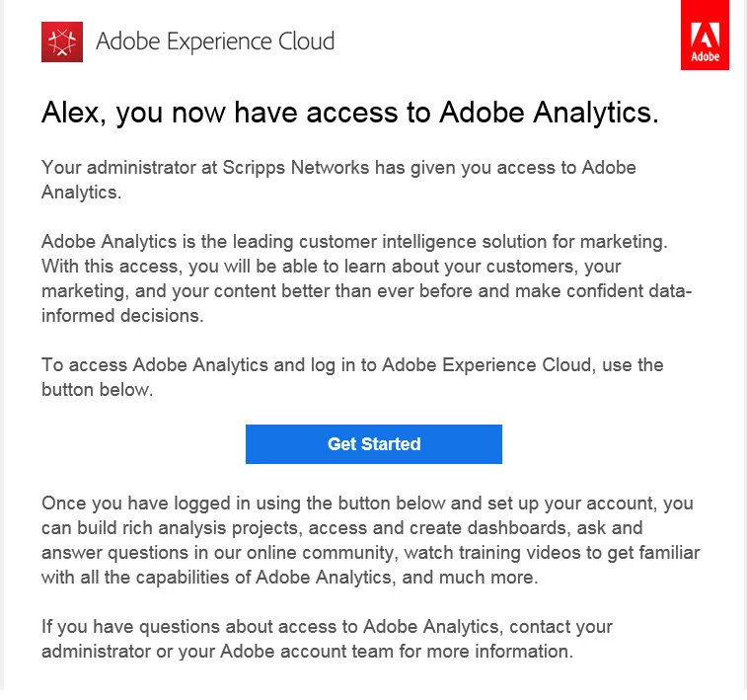Click the line starting "If you have questions"

(327, 627)
